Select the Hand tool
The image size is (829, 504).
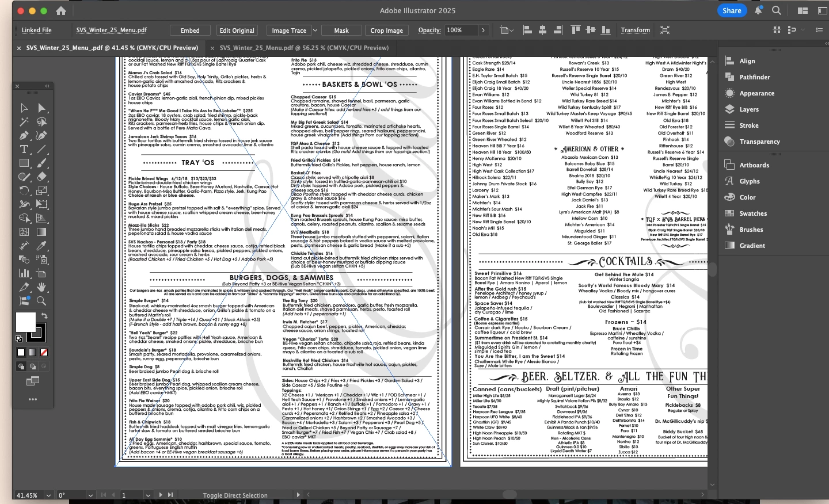(x=41, y=287)
